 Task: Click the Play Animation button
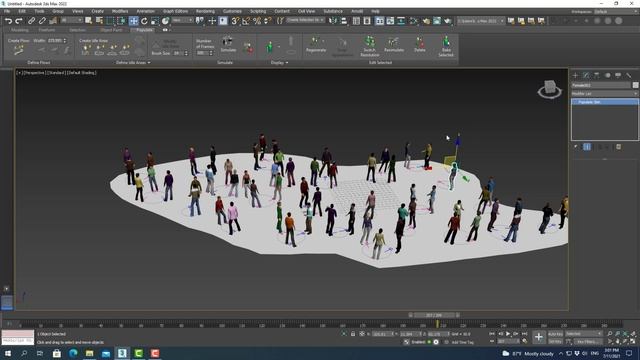(x=508, y=334)
